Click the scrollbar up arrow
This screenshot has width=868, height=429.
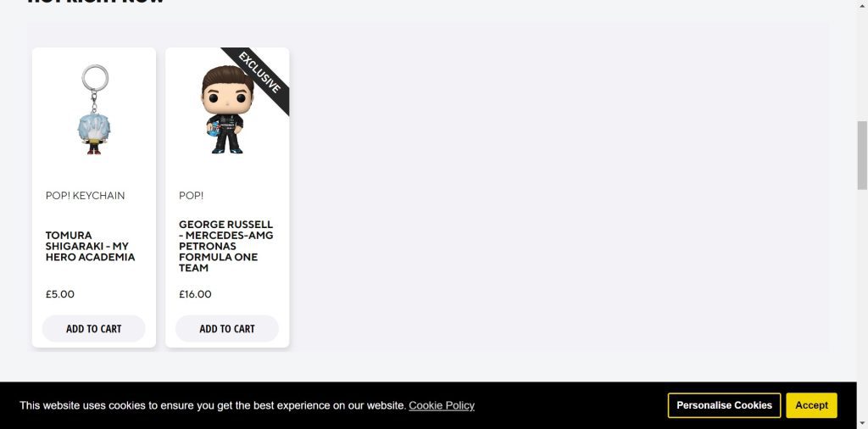[862, 4]
